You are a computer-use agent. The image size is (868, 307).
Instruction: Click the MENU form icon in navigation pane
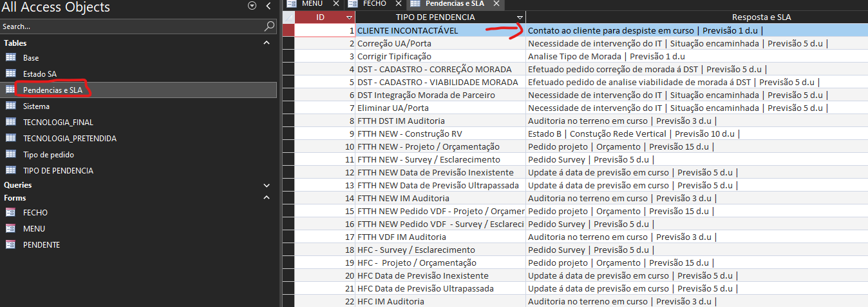coord(10,228)
